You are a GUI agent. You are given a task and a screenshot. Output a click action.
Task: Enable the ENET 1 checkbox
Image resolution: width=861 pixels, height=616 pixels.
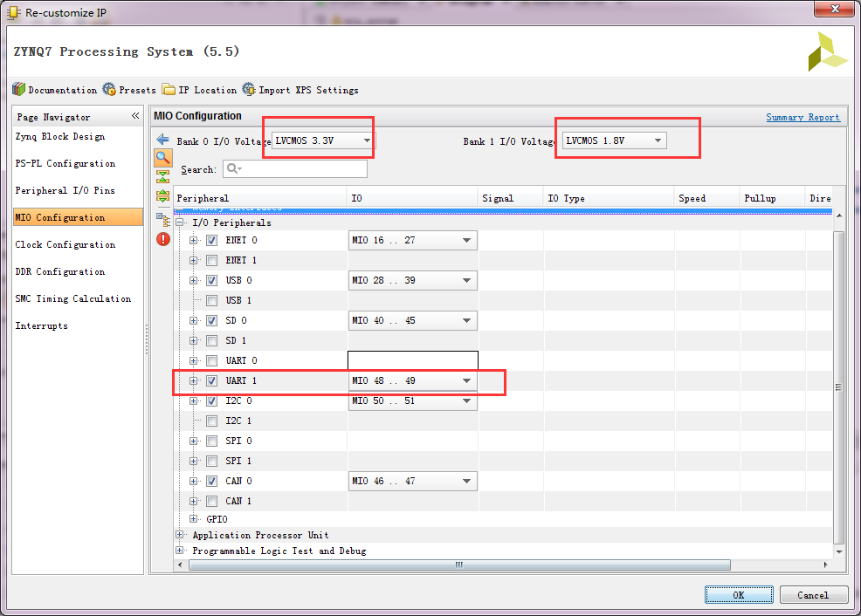coord(211,261)
